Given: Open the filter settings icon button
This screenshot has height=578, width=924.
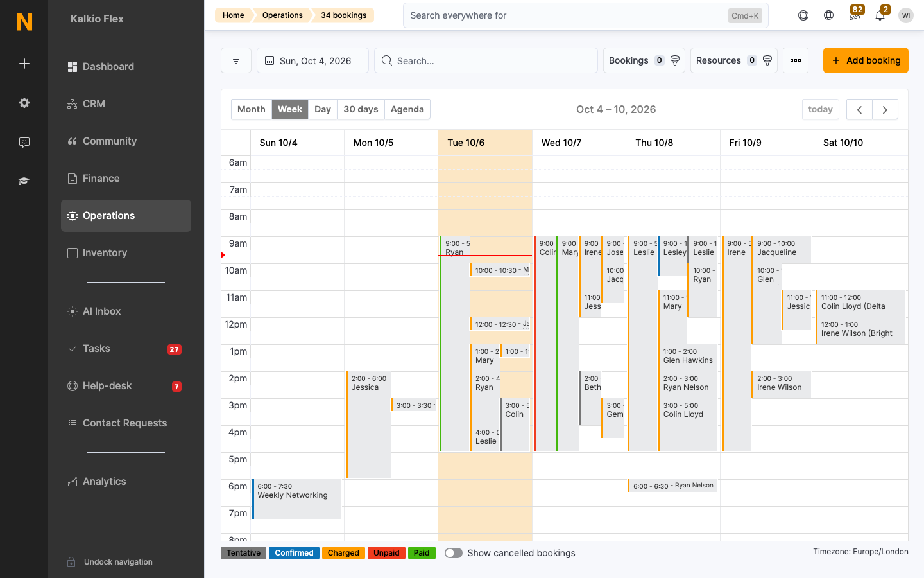Looking at the screenshot, I should pos(236,60).
